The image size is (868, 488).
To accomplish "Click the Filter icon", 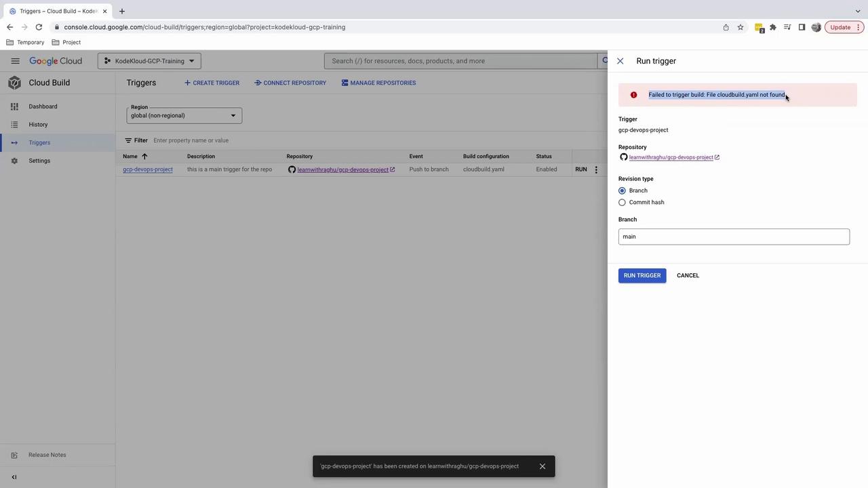I will tap(128, 140).
